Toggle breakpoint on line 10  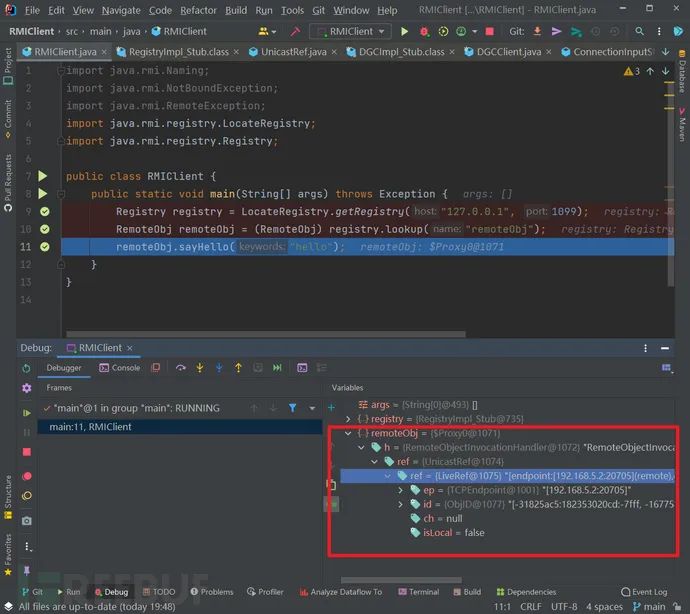[x=45, y=229]
